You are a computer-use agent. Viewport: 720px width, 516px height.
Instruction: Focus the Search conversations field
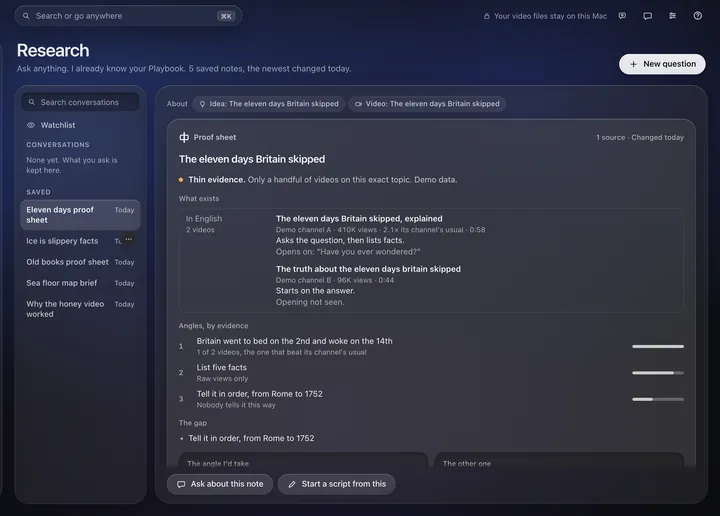pos(80,102)
